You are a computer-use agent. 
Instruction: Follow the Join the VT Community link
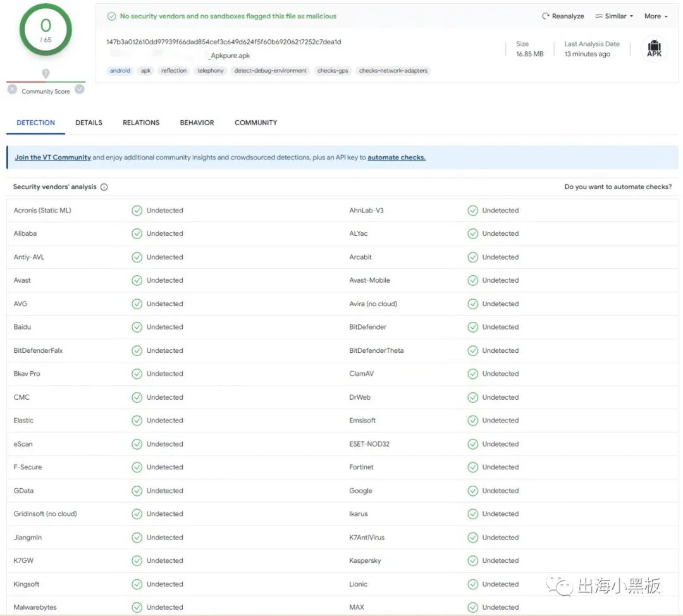pyautogui.click(x=52, y=157)
